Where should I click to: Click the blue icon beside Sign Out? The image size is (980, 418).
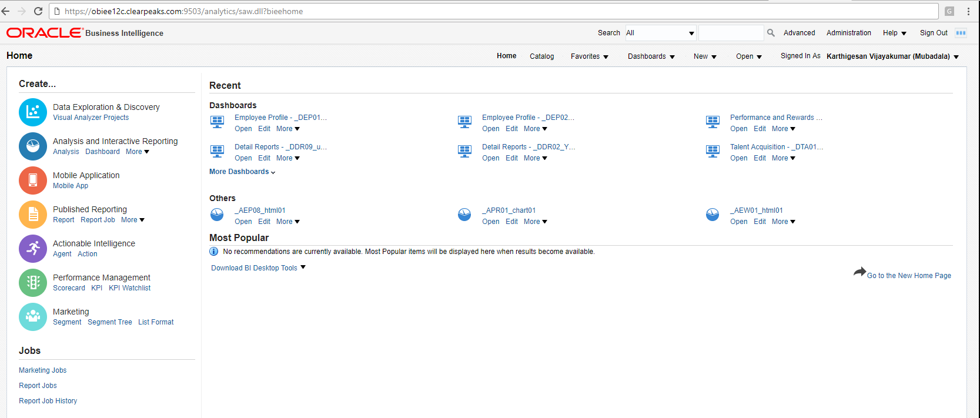961,33
